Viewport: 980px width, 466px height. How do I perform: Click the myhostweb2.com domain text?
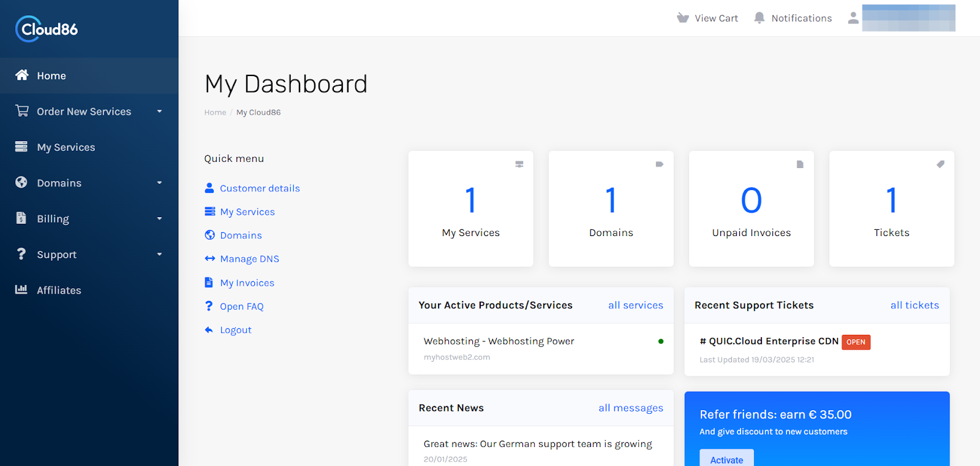pos(457,357)
